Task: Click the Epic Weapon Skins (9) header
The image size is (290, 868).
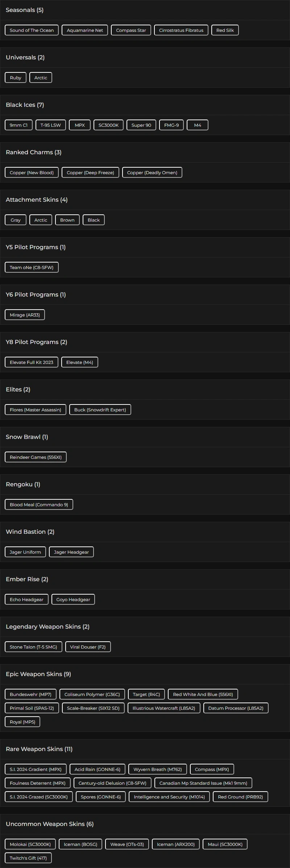Action: pyautogui.click(x=38, y=674)
